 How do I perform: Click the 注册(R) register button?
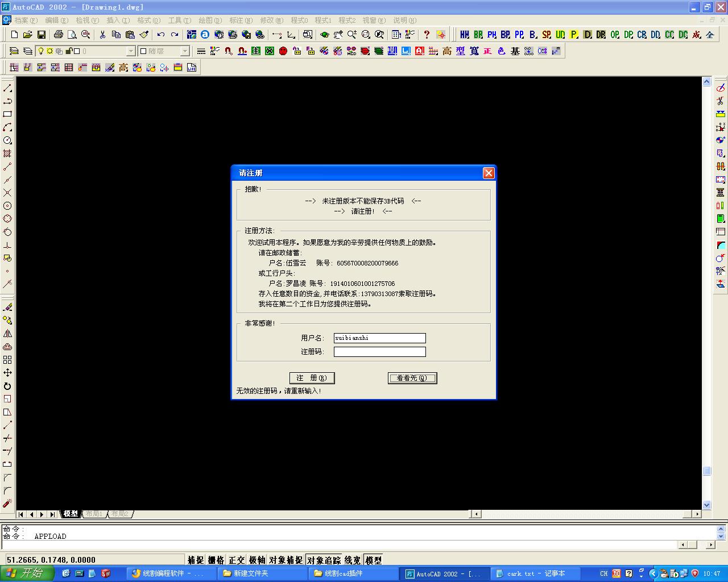(312, 378)
